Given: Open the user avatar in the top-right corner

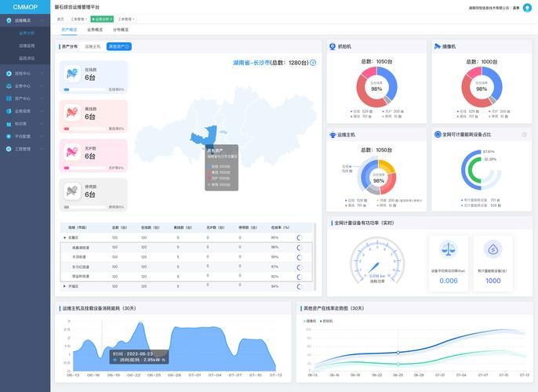Looking at the screenshot, I should coord(527,8).
